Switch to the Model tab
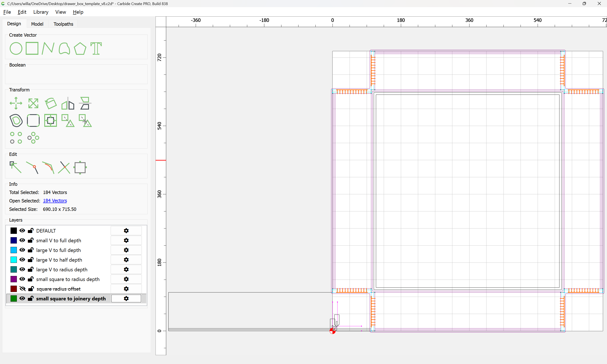607x364 pixels. tap(37, 24)
